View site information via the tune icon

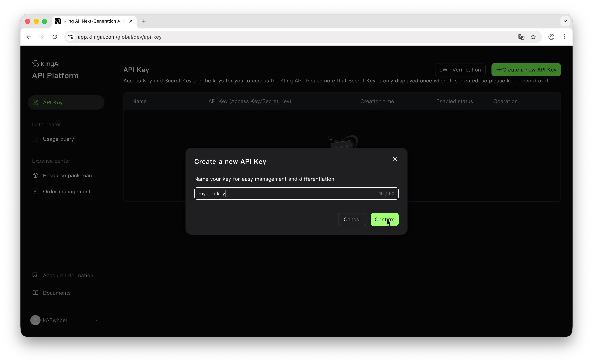coord(70,37)
